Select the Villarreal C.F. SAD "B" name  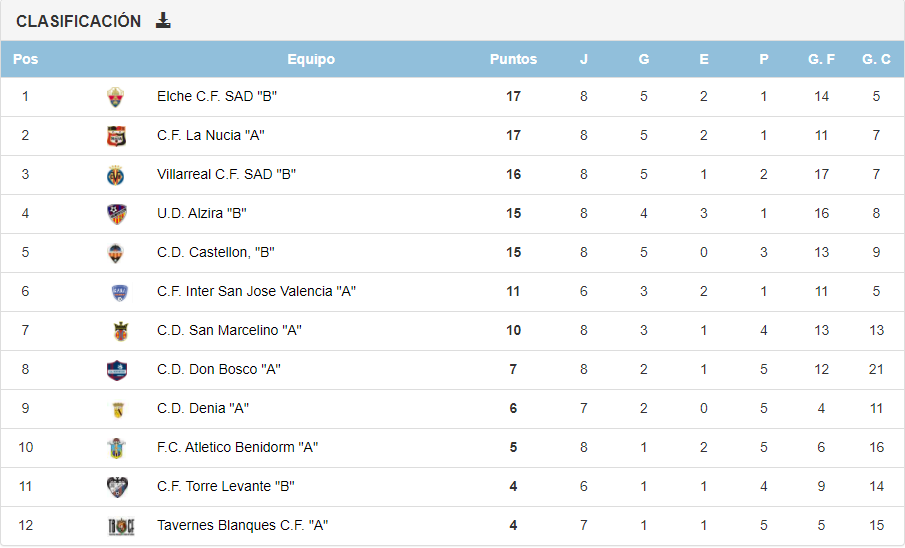click(x=227, y=174)
